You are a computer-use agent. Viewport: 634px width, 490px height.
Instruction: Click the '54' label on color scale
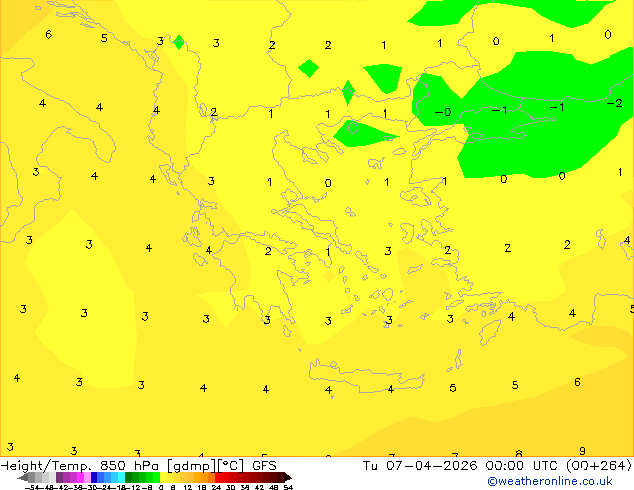(x=288, y=487)
